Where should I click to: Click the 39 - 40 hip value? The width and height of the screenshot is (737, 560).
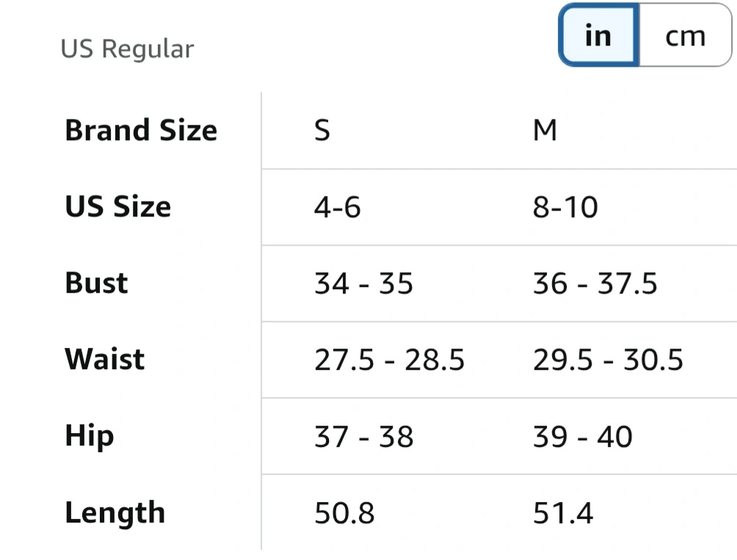click(582, 437)
